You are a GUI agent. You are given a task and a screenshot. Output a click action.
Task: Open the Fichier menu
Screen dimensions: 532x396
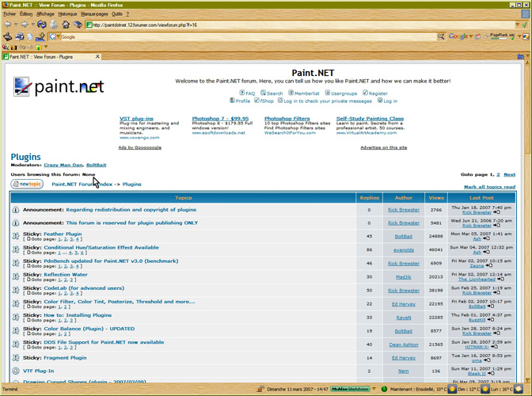pyautogui.click(x=9, y=14)
